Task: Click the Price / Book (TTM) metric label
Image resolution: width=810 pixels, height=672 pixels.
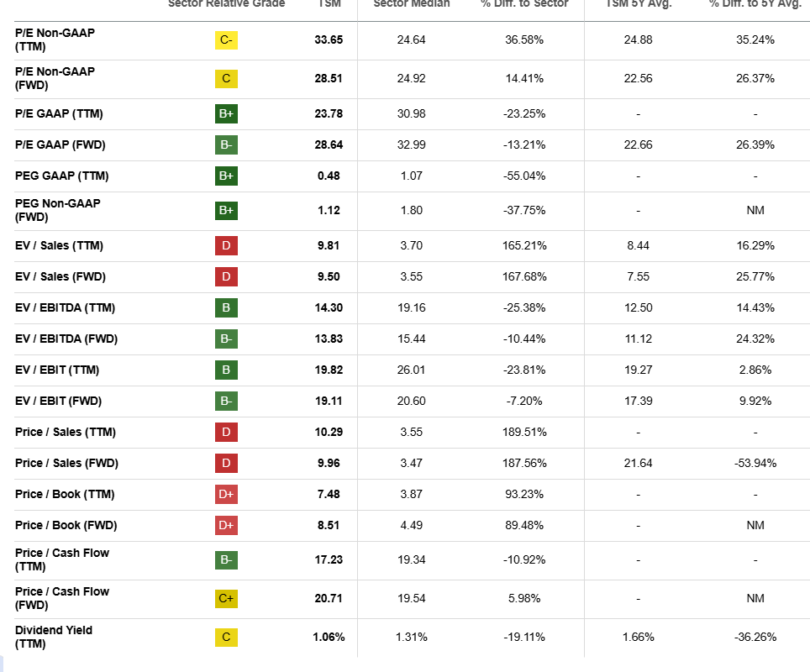Action: click(x=65, y=494)
